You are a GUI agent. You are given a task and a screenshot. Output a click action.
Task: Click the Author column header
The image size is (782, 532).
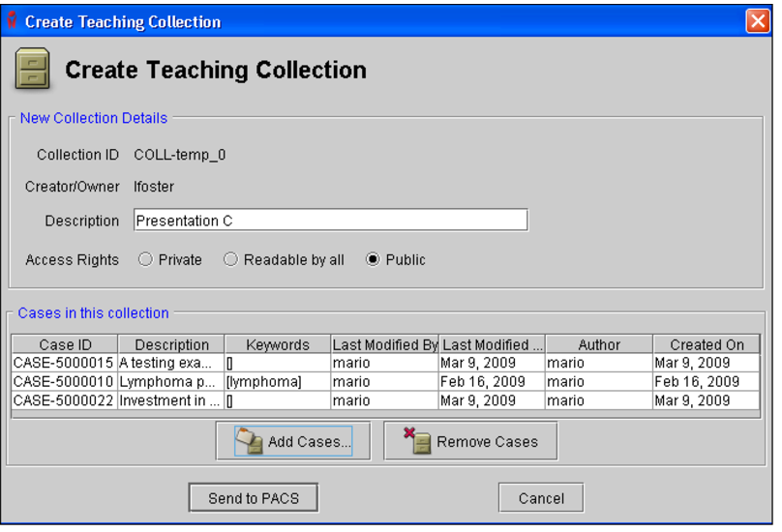click(x=598, y=344)
